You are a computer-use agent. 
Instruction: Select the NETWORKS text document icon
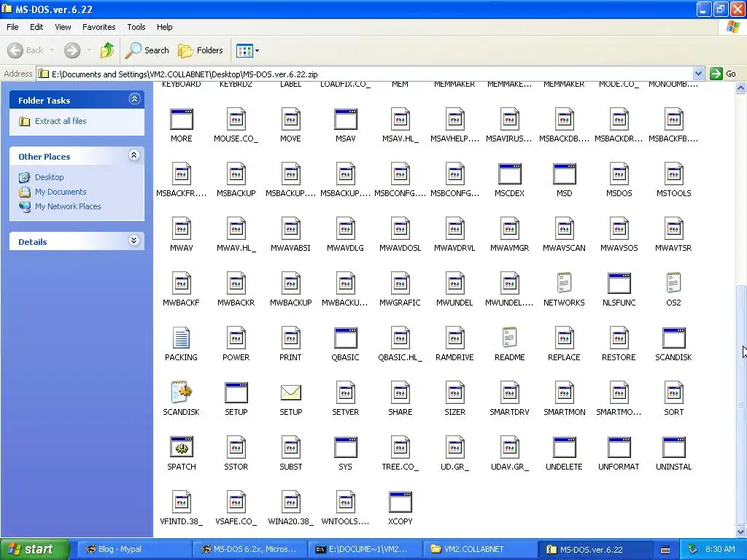tap(564, 284)
